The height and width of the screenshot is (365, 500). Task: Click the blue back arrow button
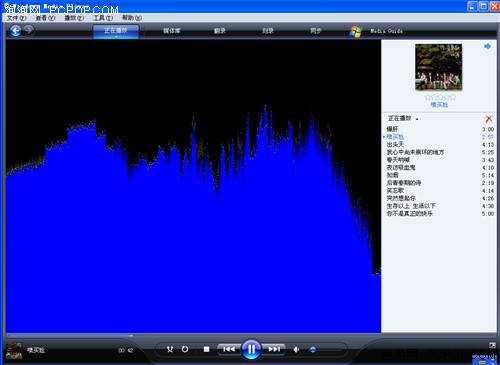(15, 31)
